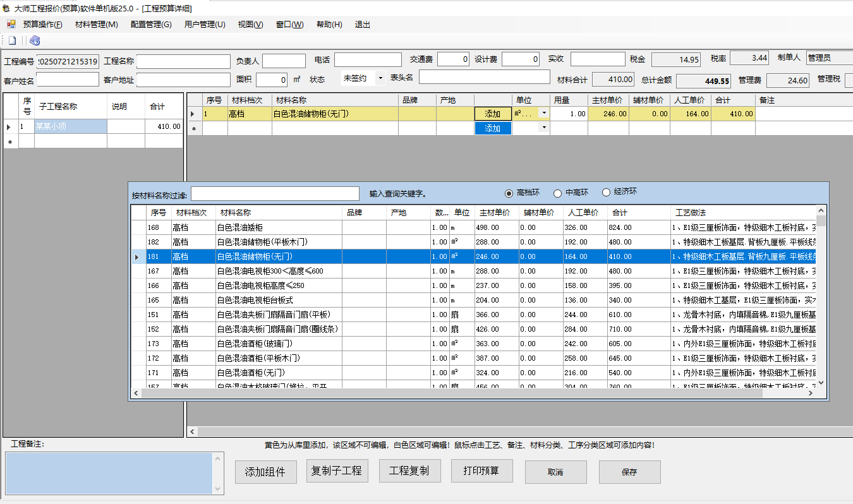Click the 添加组件 button
The height and width of the screenshot is (504, 853).
click(x=265, y=472)
